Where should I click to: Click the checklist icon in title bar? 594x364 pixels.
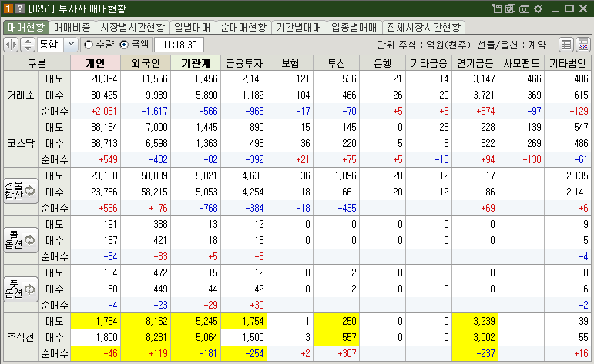(x=510, y=8)
